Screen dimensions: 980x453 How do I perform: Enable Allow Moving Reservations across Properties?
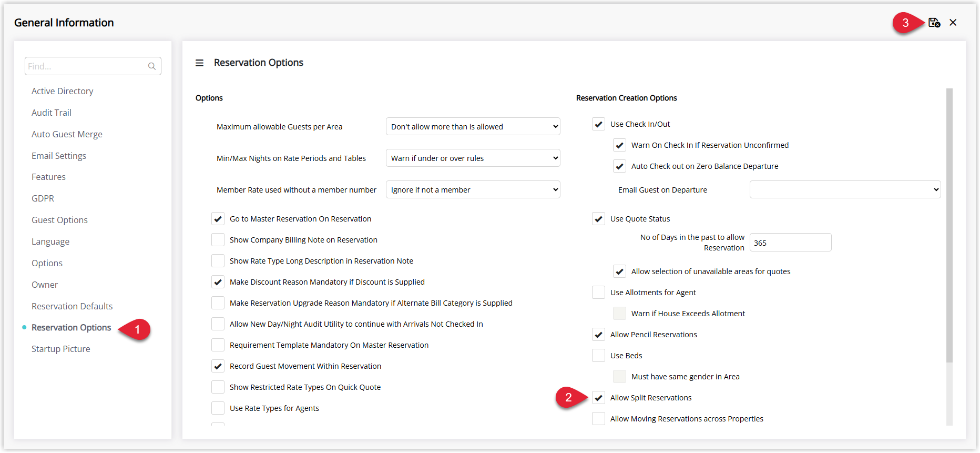(599, 419)
